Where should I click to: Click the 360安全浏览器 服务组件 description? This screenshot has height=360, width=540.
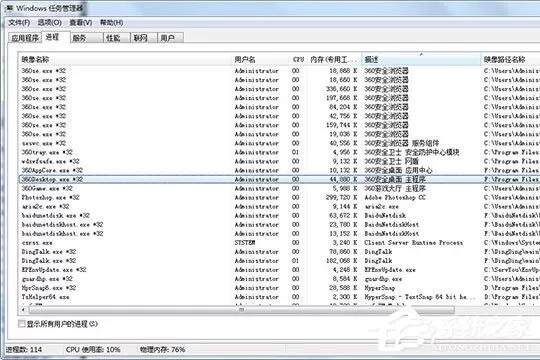coord(402,143)
